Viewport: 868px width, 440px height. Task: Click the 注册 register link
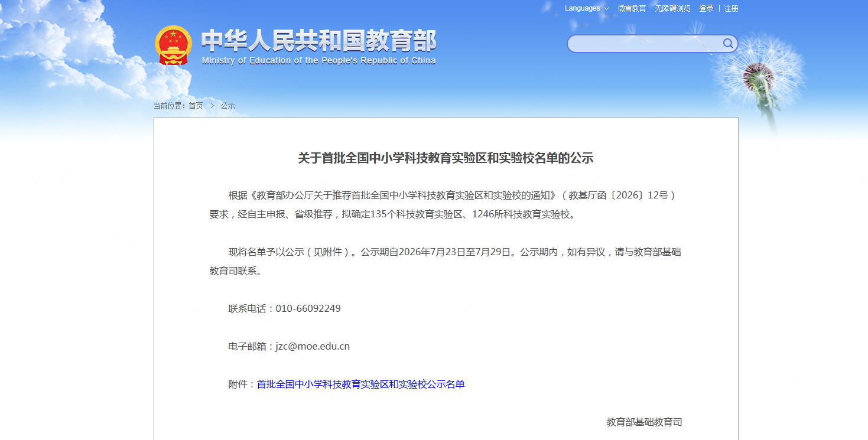point(732,8)
